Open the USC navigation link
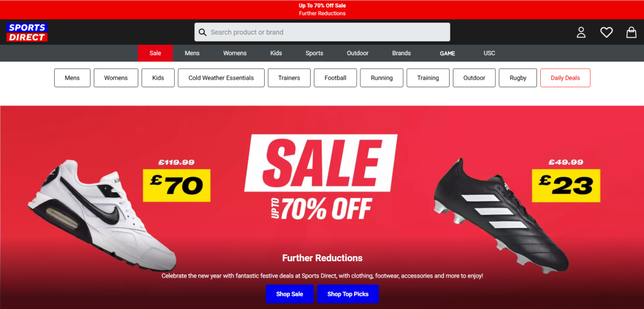 489,53
